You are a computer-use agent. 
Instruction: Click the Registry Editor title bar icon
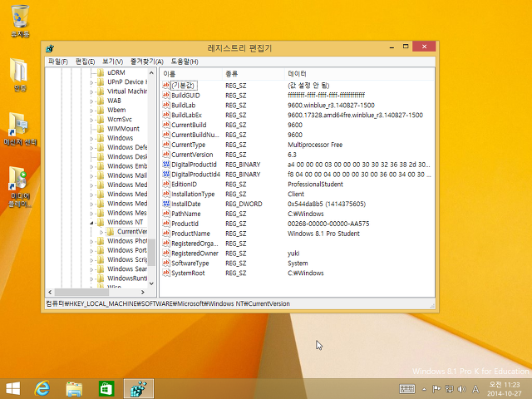[x=50, y=48]
